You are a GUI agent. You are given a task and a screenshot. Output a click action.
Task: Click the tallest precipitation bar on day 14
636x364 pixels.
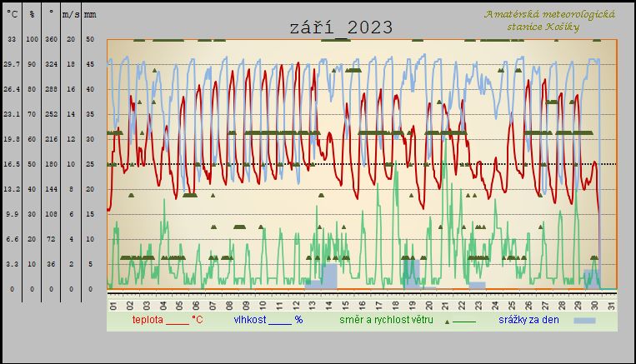[329, 277]
